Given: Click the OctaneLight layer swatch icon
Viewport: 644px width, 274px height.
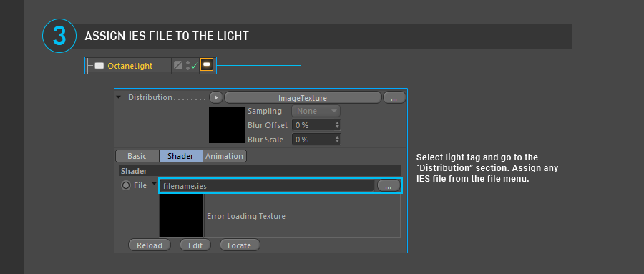Looking at the screenshot, I should coord(178,65).
